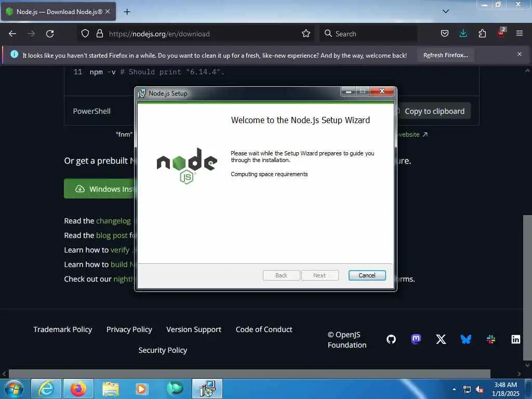Reload the nodejs.org page
Screen dimensions: 532x399
(x=50, y=34)
